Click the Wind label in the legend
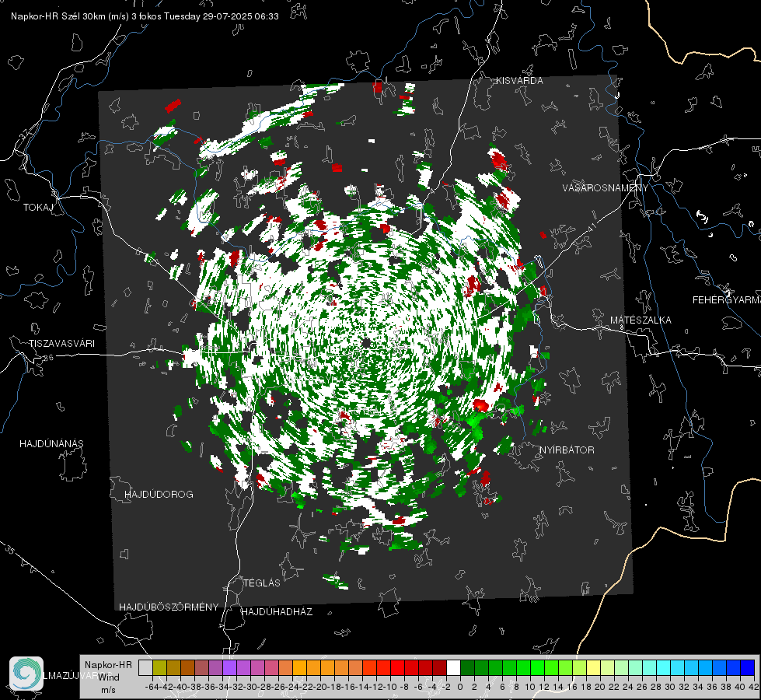The image size is (761, 700). (x=109, y=677)
